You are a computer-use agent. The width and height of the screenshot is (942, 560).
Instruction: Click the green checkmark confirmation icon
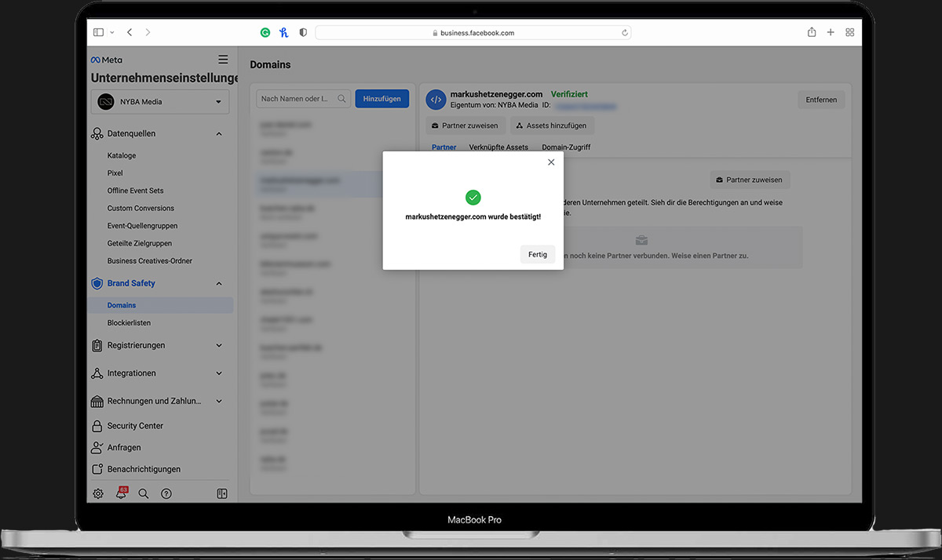pyautogui.click(x=473, y=197)
